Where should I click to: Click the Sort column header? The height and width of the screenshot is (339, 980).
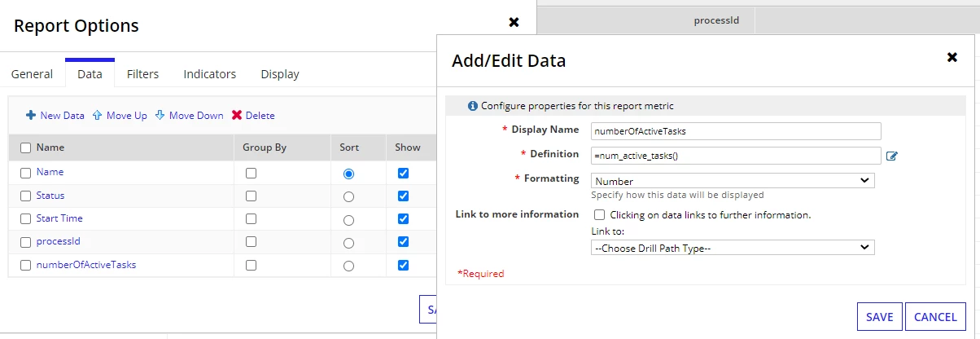pyautogui.click(x=350, y=147)
